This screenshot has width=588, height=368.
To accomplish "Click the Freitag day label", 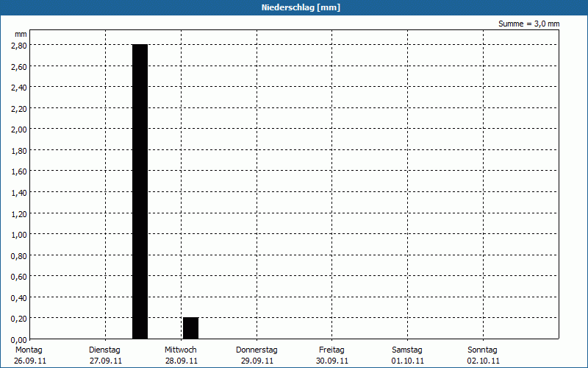I will click(x=331, y=350).
